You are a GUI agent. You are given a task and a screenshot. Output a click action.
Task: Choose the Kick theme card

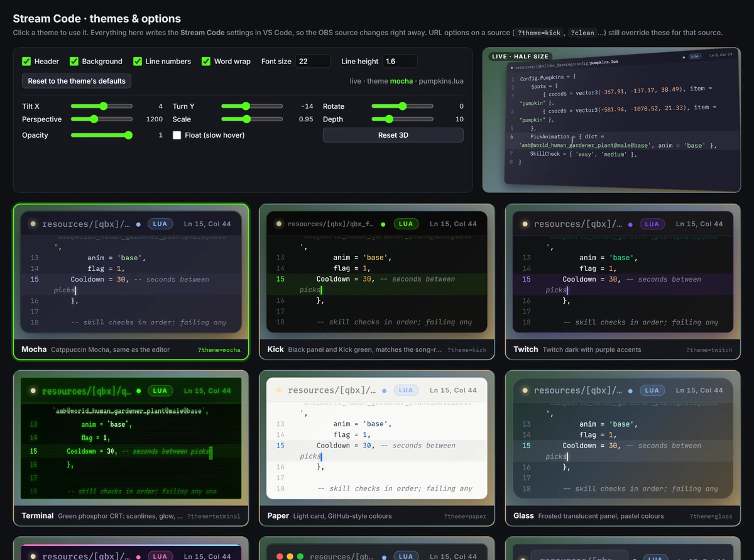point(377,282)
